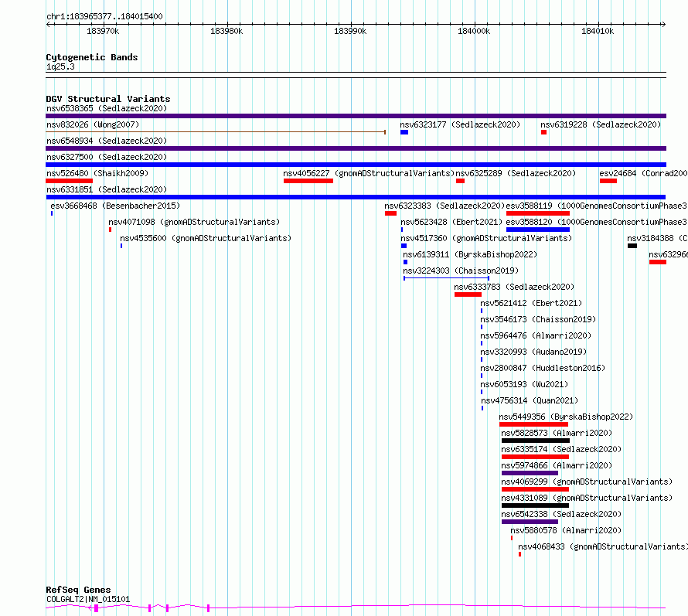Select nsv5964476 (Almarri2020) label
The width and height of the screenshot is (688, 616).
coord(536,335)
